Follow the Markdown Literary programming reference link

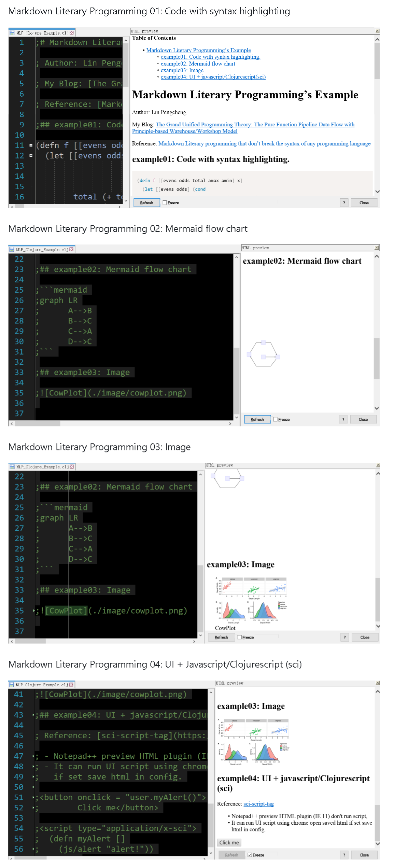point(264,143)
